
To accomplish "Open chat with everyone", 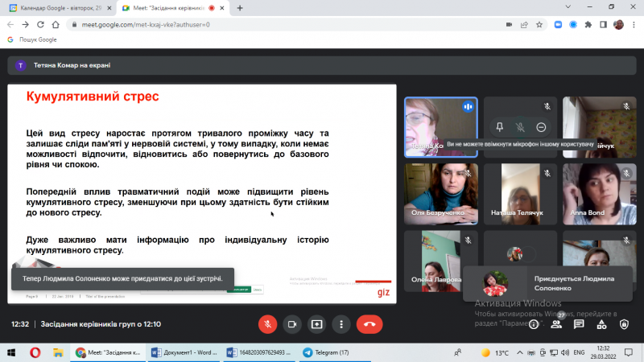I will pyautogui.click(x=579, y=324).
